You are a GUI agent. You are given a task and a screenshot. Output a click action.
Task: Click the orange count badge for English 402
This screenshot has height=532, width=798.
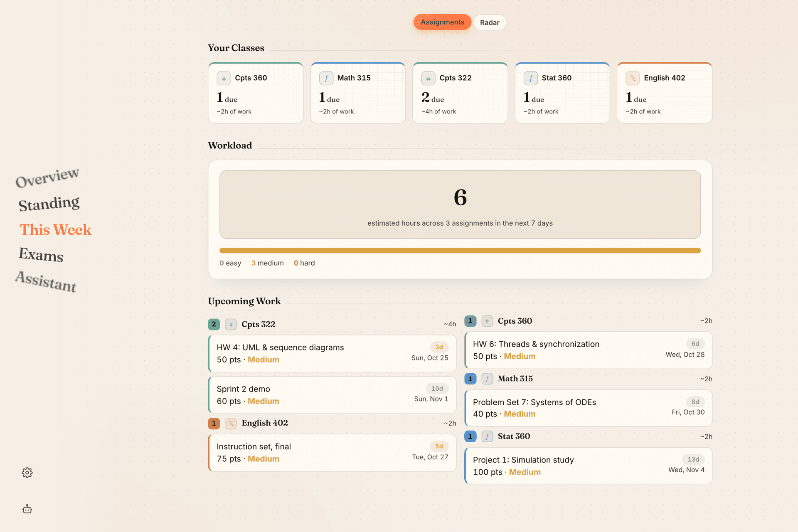point(214,423)
